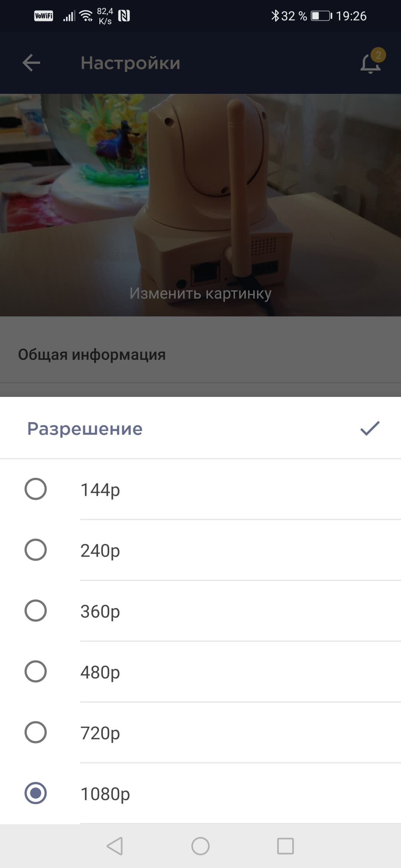Open "Общая информация" section
This screenshot has width=401, height=868.
(92, 355)
